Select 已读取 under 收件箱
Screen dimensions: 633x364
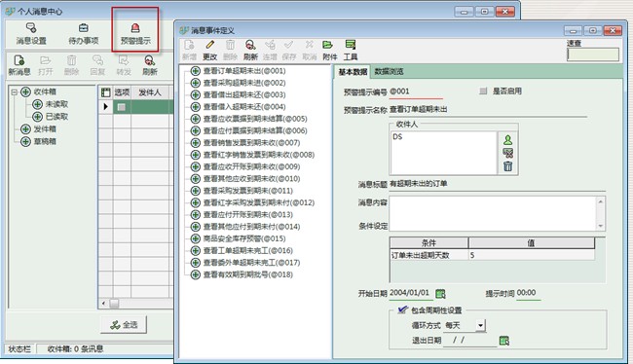[x=56, y=117]
